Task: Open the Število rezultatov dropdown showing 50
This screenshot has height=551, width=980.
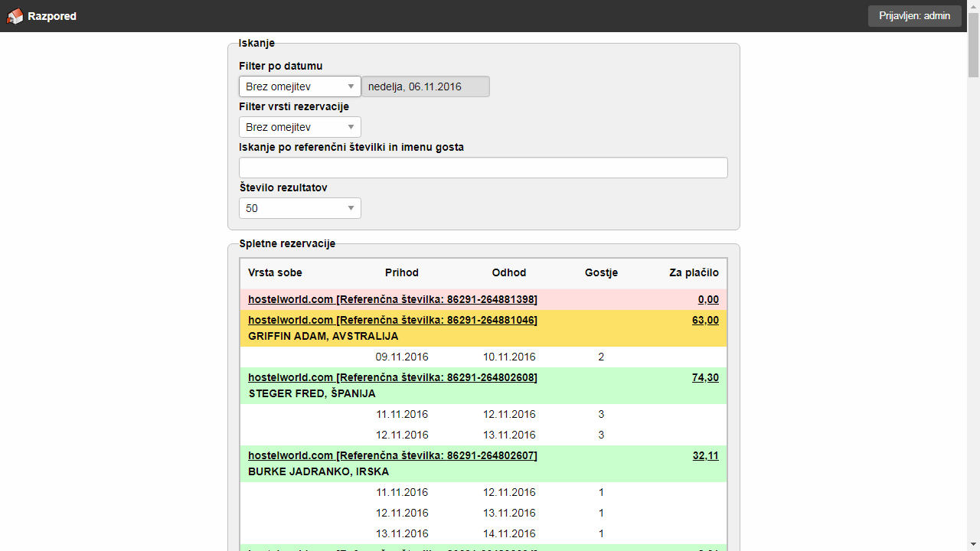Action: coord(299,208)
